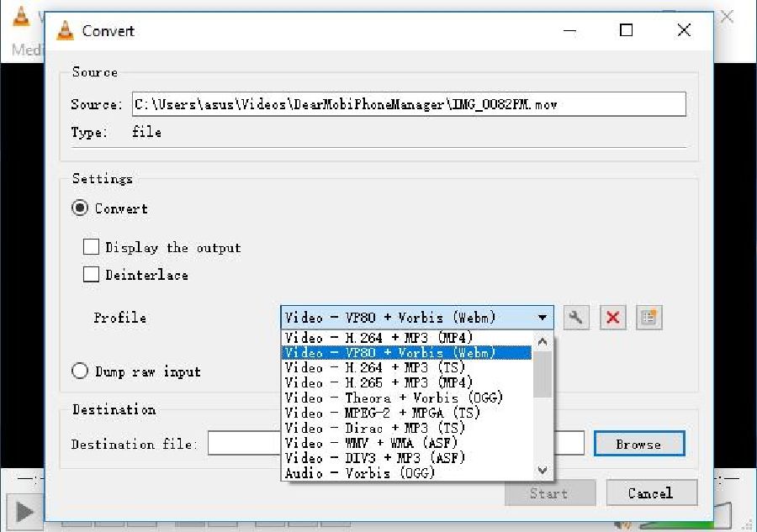Viewport: 757px width, 532px height.
Task: Collapse the Profile dropdown via its arrow
Action: (x=543, y=318)
